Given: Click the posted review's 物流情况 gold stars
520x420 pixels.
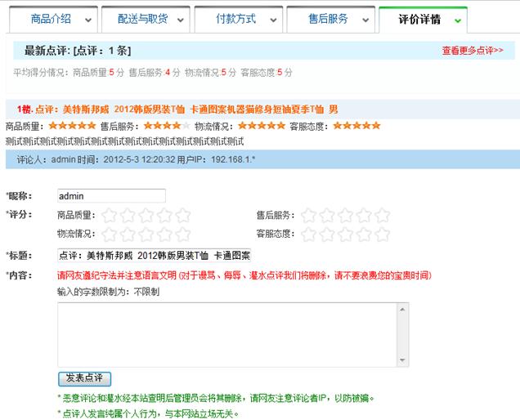Looking at the screenshot, I should [x=262, y=126].
